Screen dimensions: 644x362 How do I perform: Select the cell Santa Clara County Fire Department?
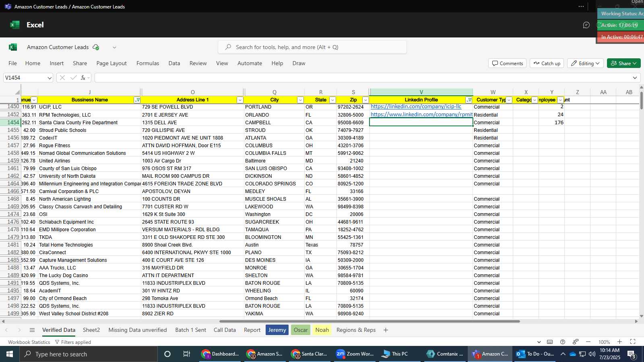coord(89,123)
